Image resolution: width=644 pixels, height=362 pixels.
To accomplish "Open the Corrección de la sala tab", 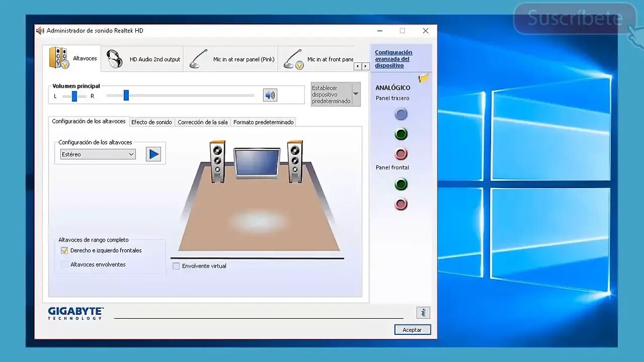I will click(x=203, y=122).
